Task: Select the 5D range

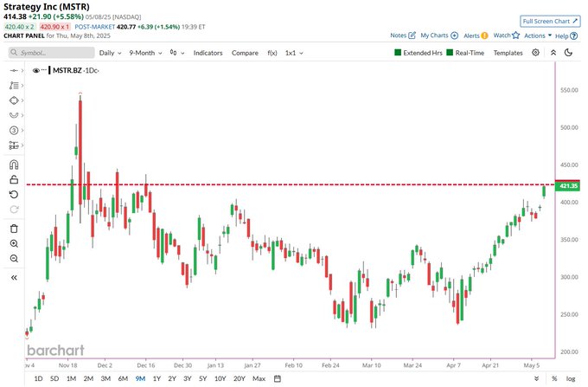Action: (x=54, y=378)
